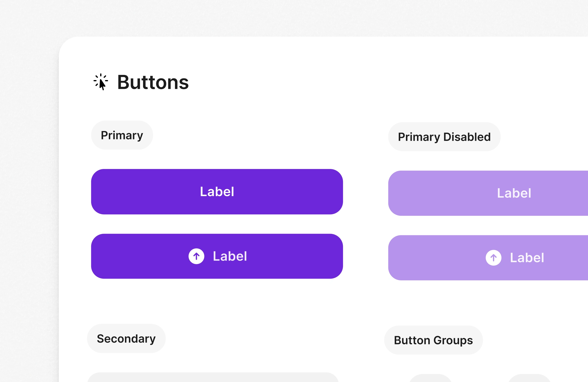The height and width of the screenshot is (382, 588).
Task: Click the gray canvas above the white card
Action: click(296, 17)
